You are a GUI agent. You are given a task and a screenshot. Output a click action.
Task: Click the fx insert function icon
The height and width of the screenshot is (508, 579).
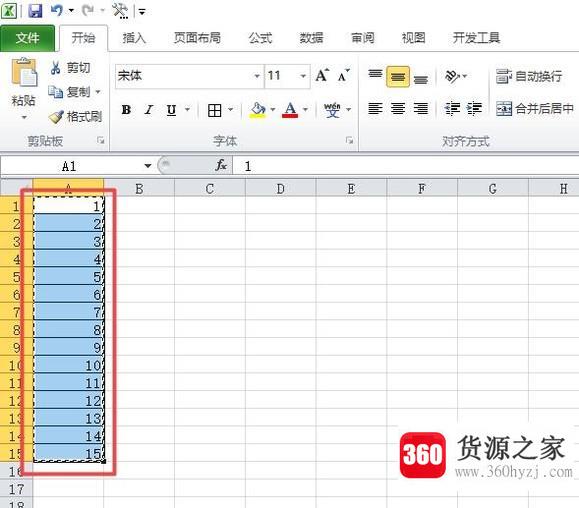tap(221, 165)
